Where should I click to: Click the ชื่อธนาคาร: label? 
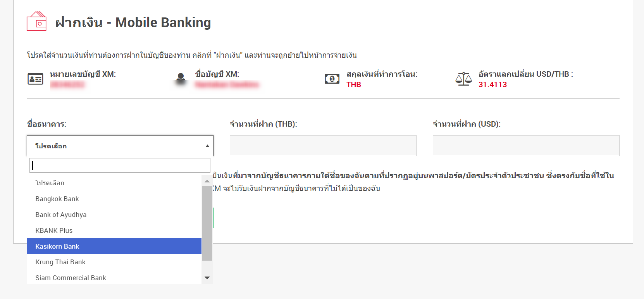[46, 124]
